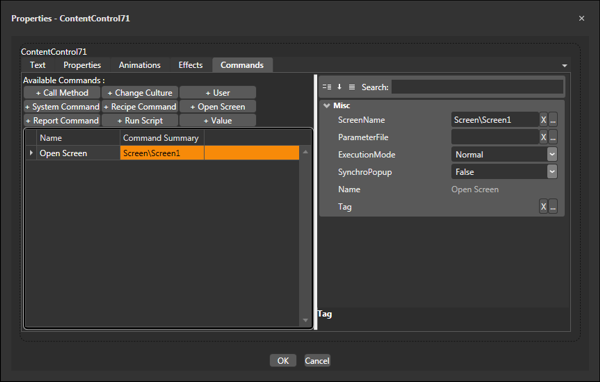This screenshot has height=382, width=600.
Task: Clear the ScreenName value with X
Action: point(543,120)
